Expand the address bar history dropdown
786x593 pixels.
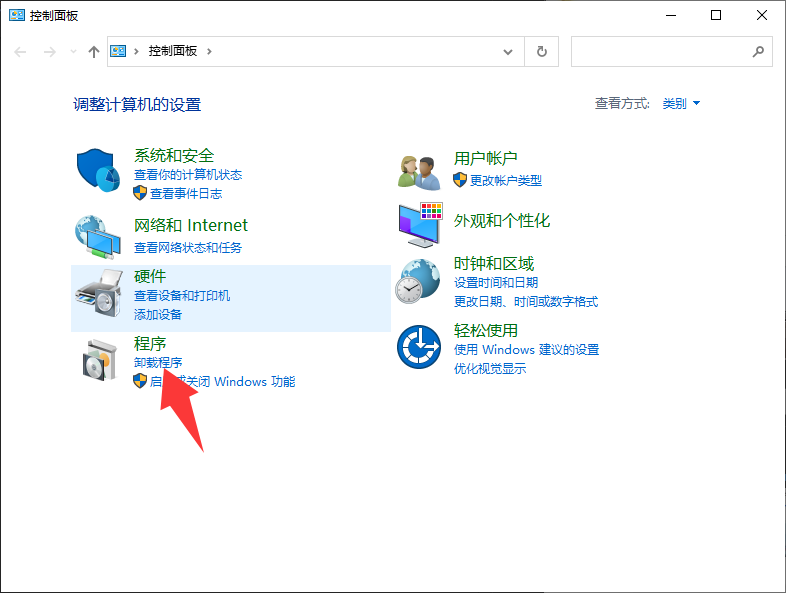click(x=508, y=51)
